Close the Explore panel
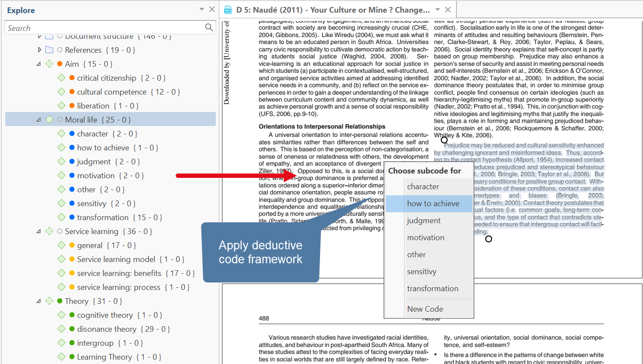 [x=212, y=9]
